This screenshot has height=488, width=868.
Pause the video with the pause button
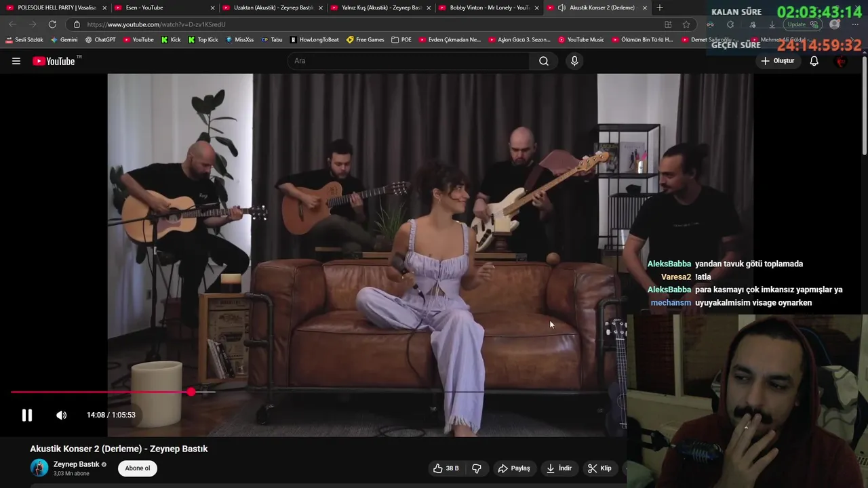coord(27,415)
